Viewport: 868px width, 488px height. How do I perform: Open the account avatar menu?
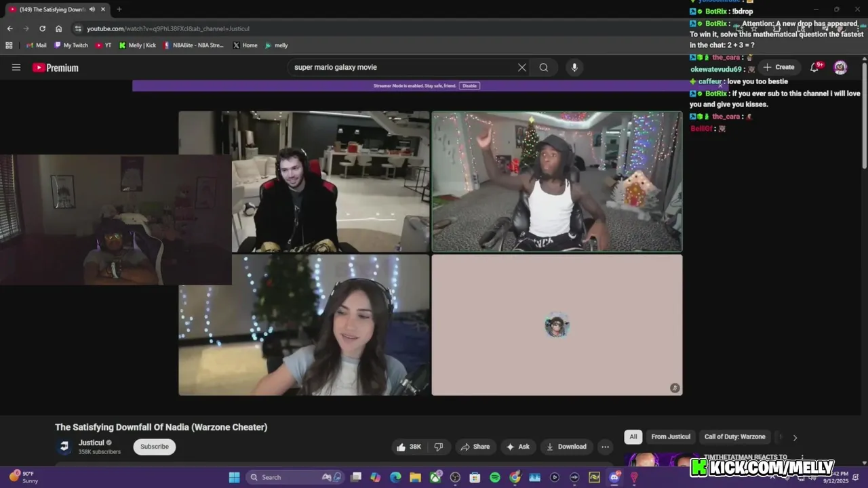(x=840, y=67)
